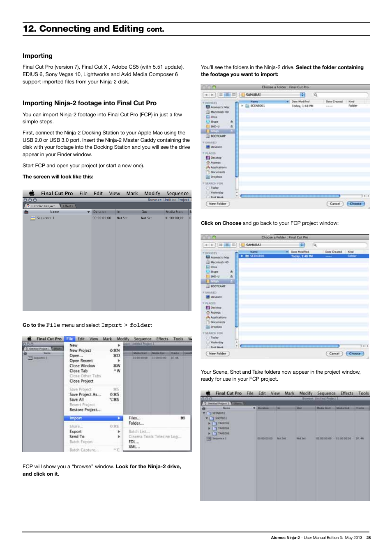The height and width of the screenshot is (555, 392).
Task: Click the horizontal scrollbar in the lower dialog
Action: (x=290, y=346)
